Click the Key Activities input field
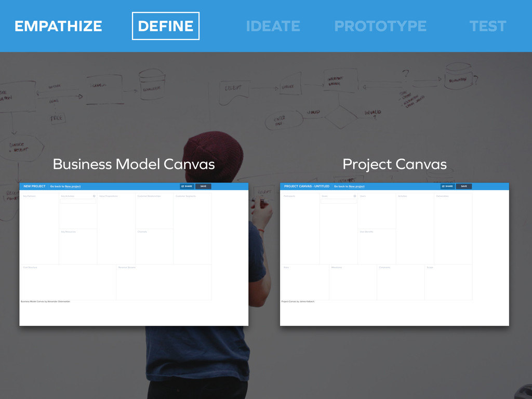532x399 pixels. (78, 201)
